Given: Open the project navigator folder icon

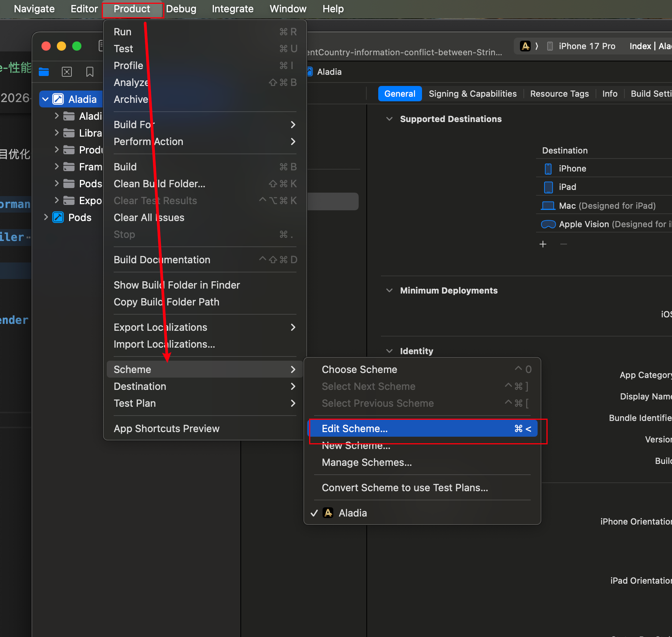Looking at the screenshot, I should tap(44, 72).
